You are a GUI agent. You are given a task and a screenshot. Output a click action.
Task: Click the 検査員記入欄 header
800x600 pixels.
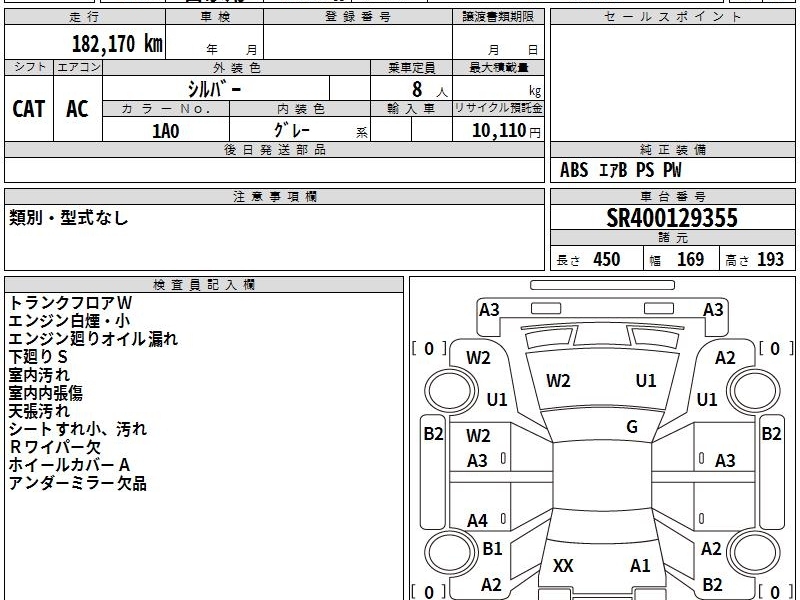click(204, 285)
